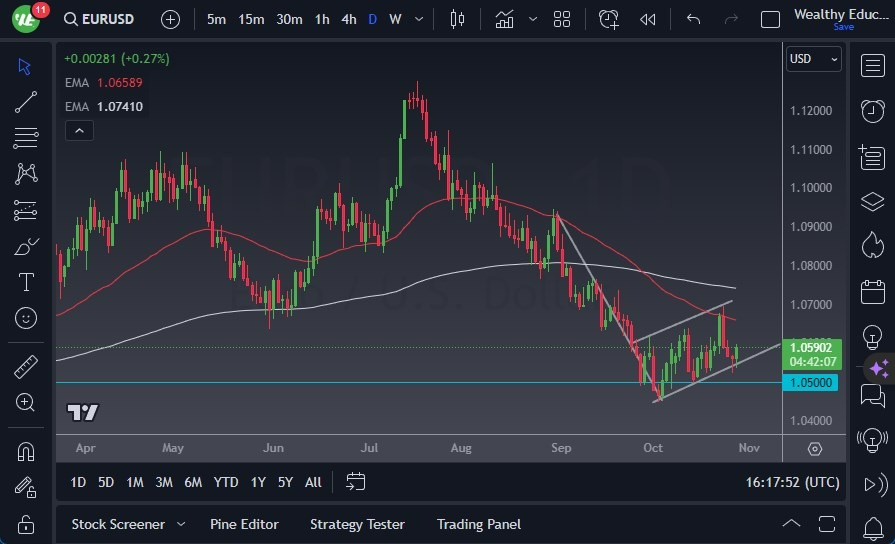Start bar replay mode
The height and width of the screenshot is (544, 895).
(648, 19)
